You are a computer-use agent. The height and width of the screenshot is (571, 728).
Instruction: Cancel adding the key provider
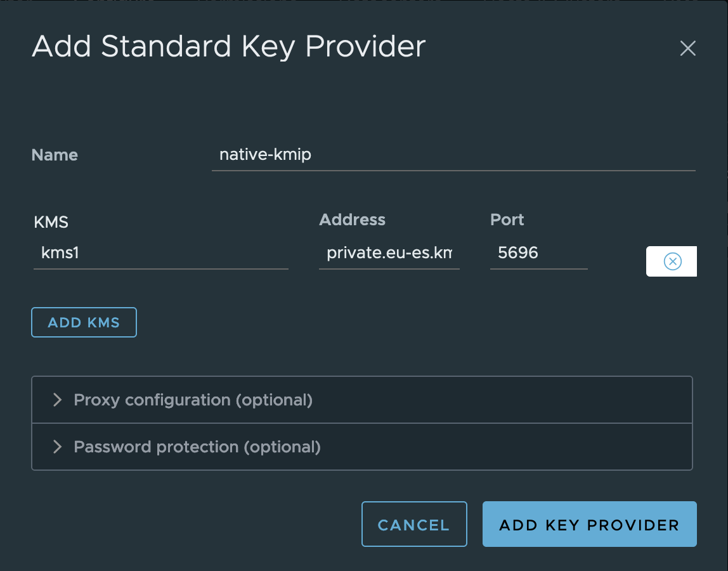[x=413, y=525]
